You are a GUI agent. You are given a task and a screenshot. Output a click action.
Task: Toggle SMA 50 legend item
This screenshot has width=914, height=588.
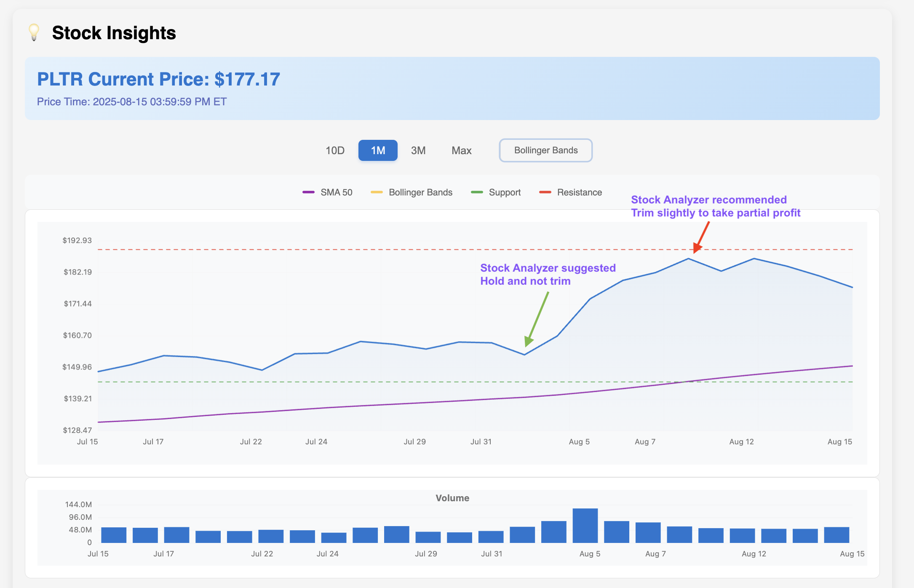(x=327, y=192)
